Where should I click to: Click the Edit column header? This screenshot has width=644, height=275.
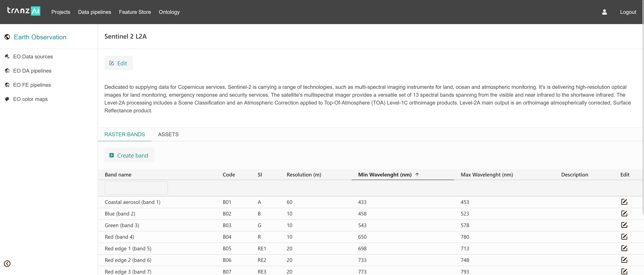[x=625, y=175]
